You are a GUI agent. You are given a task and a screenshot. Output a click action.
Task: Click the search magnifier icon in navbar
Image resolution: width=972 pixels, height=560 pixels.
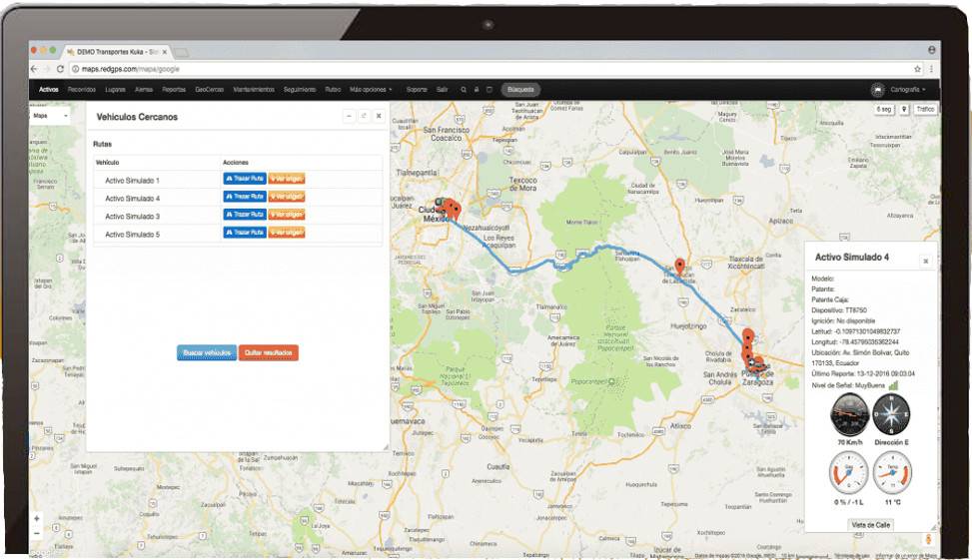click(x=464, y=90)
